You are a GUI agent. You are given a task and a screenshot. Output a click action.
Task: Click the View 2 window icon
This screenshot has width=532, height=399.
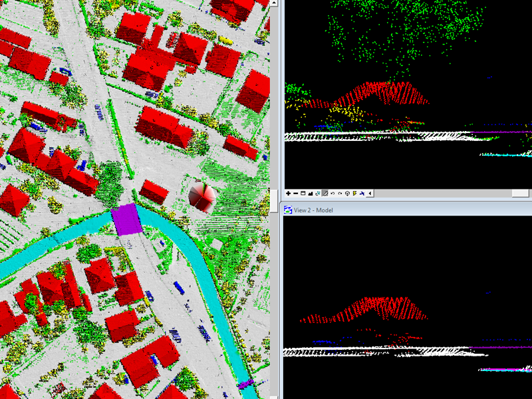288,210
